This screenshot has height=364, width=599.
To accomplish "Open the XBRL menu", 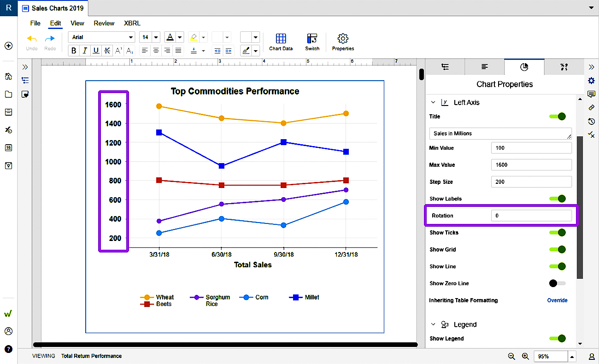I will pos(132,23).
